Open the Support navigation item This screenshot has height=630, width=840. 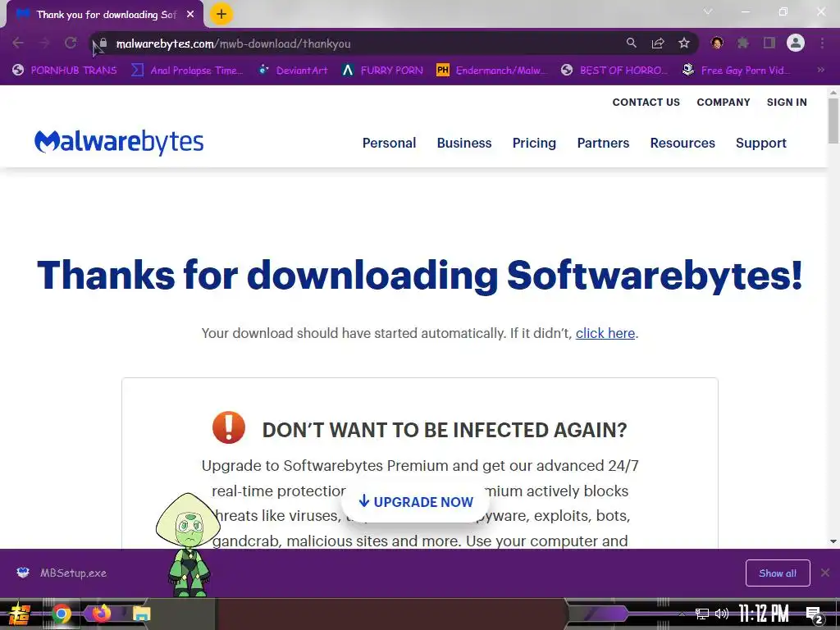760,143
